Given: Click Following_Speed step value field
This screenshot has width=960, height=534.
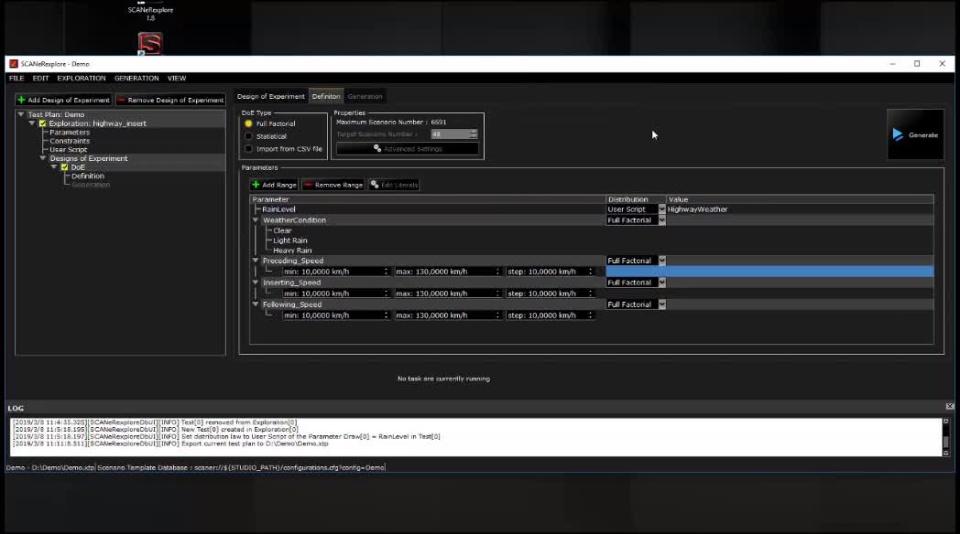Looking at the screenshot, I should click(549, 315).
